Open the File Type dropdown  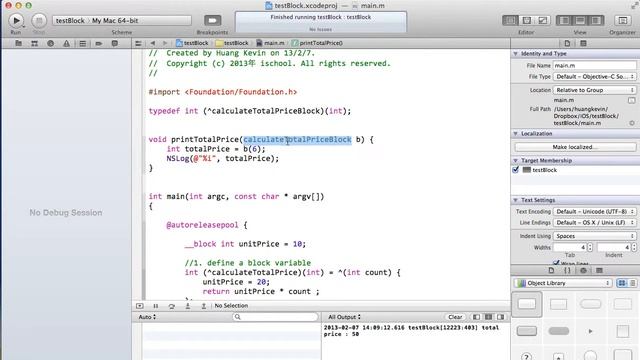point(594,76)
